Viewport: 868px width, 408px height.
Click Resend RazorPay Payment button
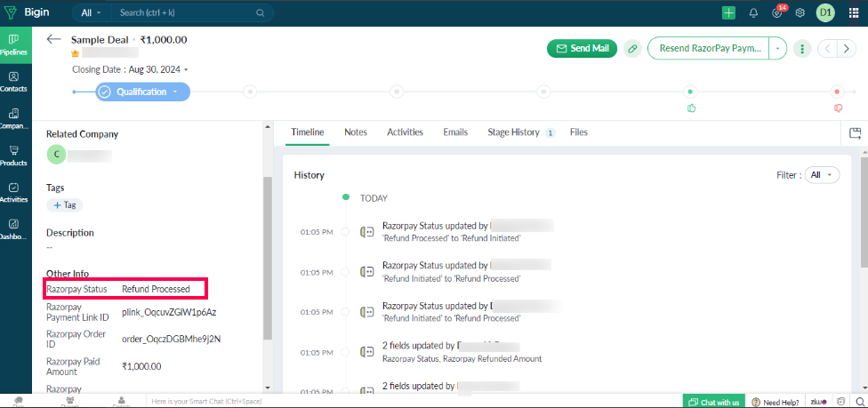(x=708, y=49)
